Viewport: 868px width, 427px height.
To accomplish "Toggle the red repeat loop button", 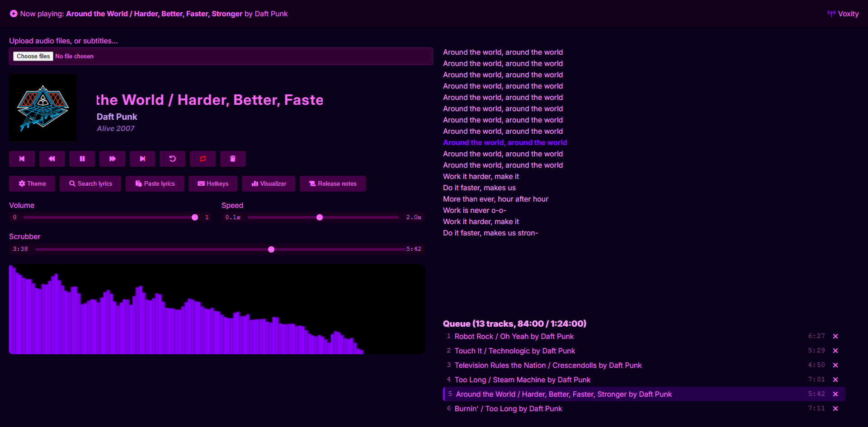I will 203,159.
